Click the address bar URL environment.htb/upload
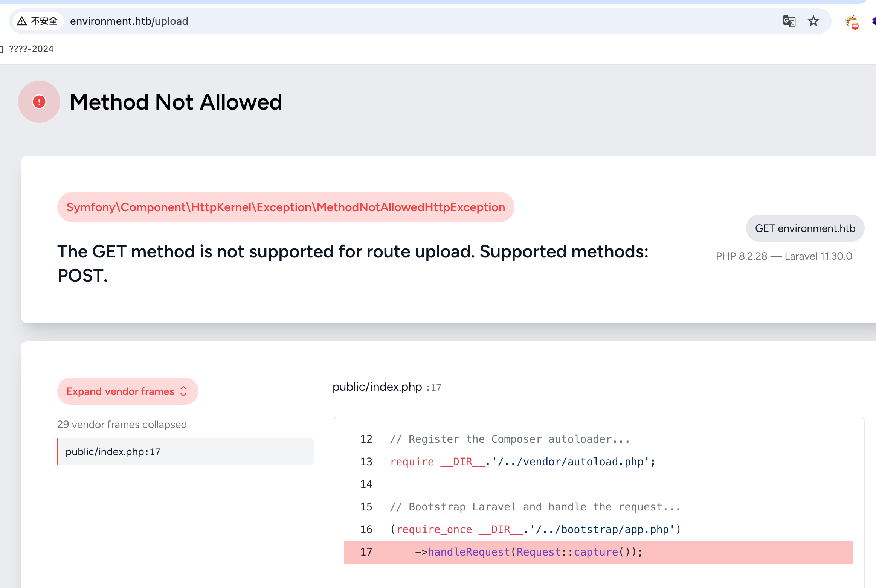Viewport: 876px width, 588px height. pos(129,21)
